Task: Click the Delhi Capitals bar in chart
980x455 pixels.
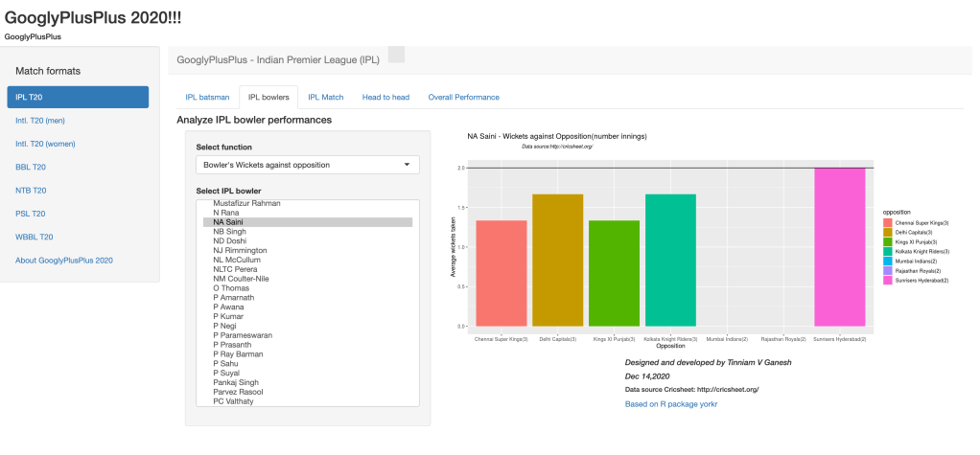Action: tap(557, 260)
